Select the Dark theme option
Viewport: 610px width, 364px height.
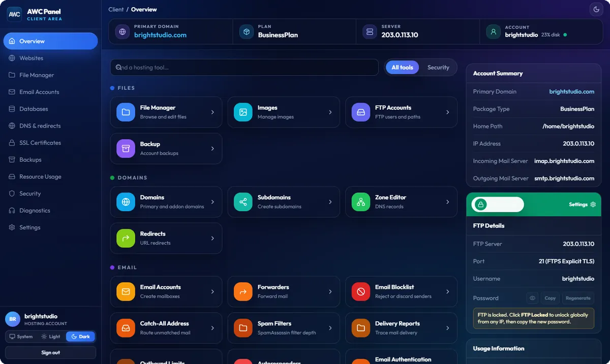pos(80,337)
